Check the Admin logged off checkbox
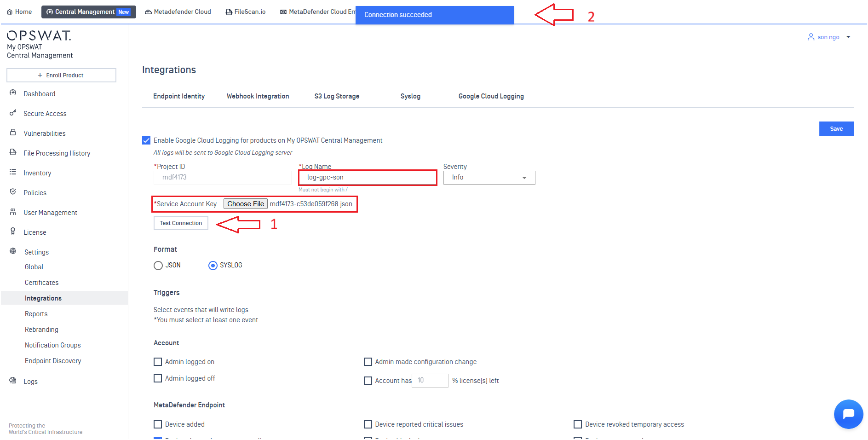Image resolution: width=868 pixels, height=440 pixels. [x=158, y=378]
